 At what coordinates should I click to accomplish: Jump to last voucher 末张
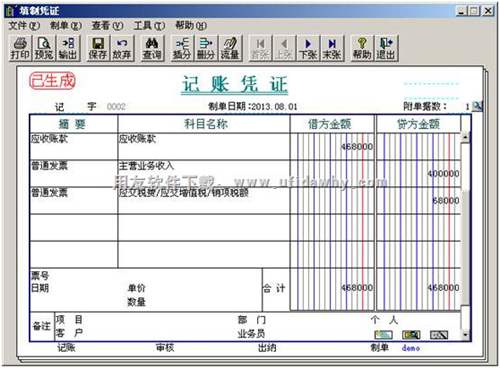click(x=332, y=48)
